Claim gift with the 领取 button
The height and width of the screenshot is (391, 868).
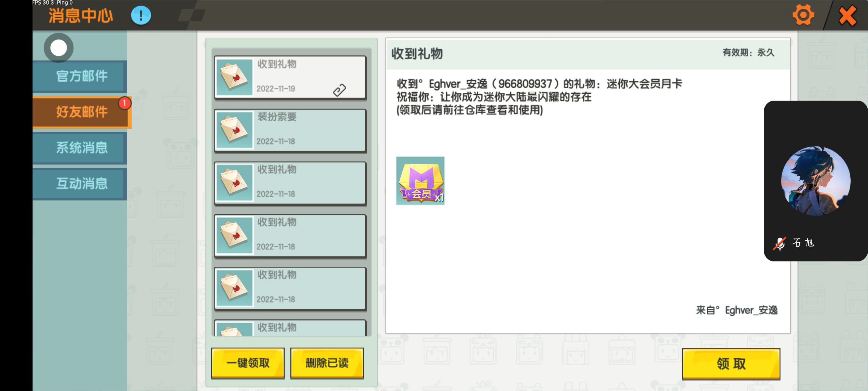pos(731,364)
